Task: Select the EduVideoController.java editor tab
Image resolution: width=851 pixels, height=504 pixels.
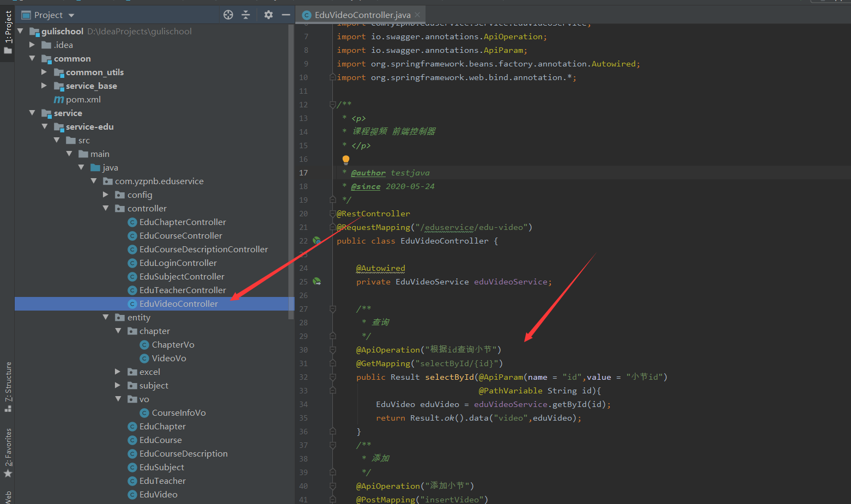Action: [360, 15]
